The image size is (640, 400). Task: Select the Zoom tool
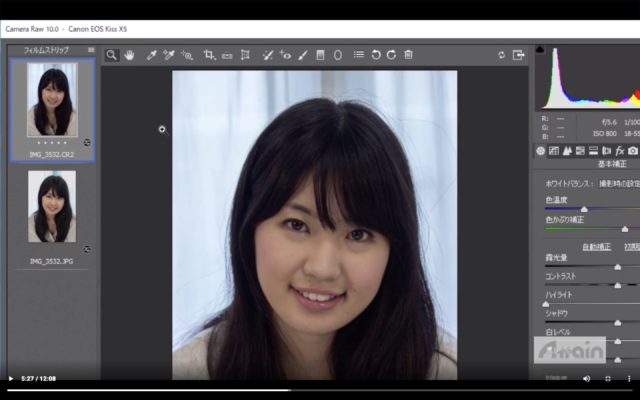pyautogui.click(x=111, y=55)
